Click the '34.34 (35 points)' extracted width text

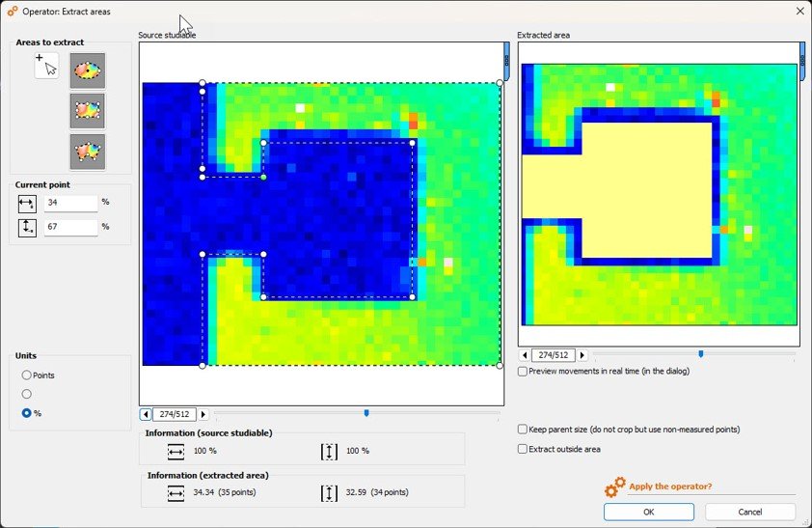225,492
